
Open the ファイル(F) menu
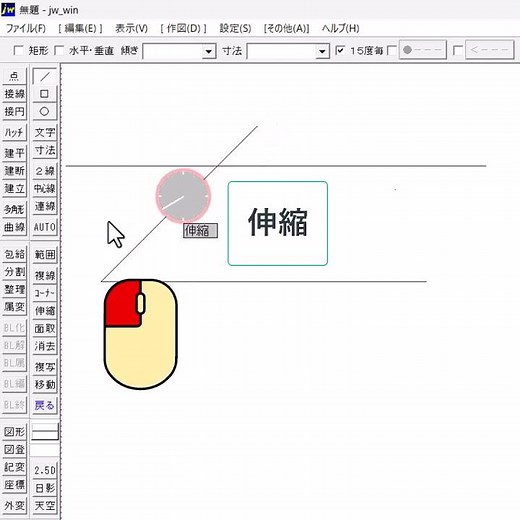(x=26, y=28)
